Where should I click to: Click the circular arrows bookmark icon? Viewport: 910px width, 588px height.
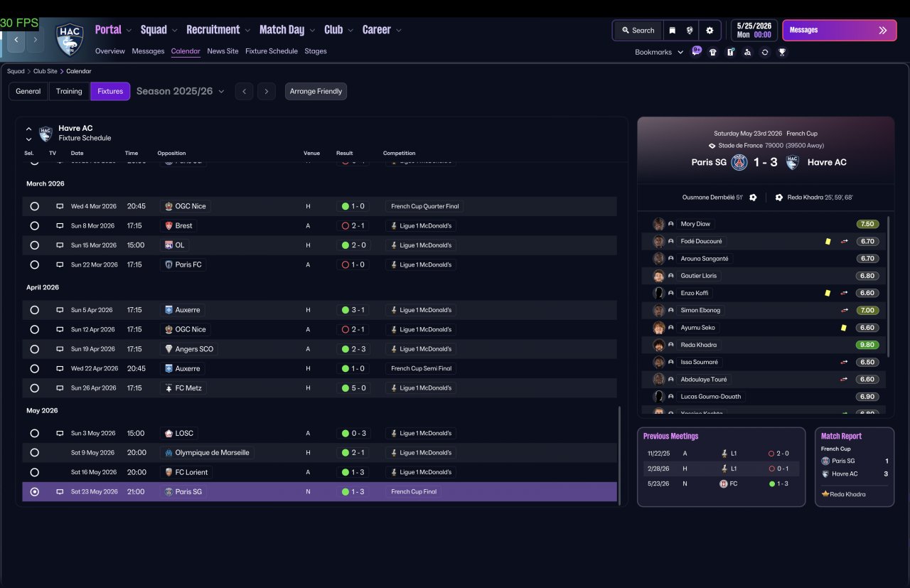[x=765, y=52]
